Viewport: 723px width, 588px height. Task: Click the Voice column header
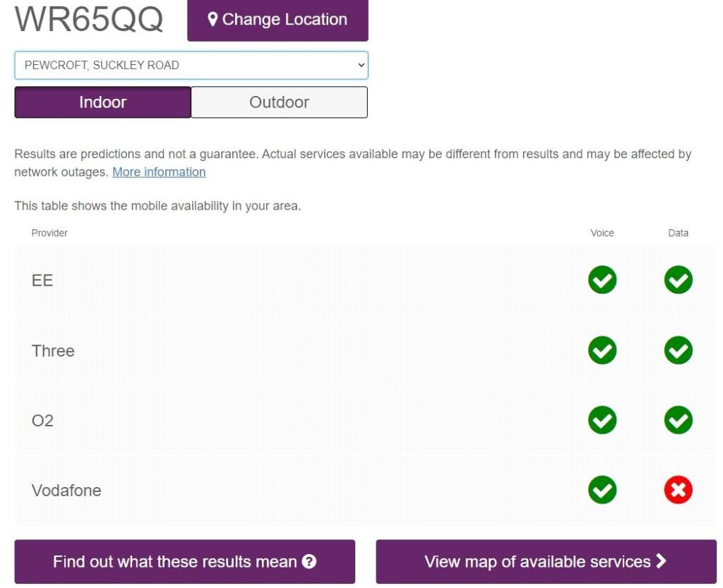tap(602, 233)
